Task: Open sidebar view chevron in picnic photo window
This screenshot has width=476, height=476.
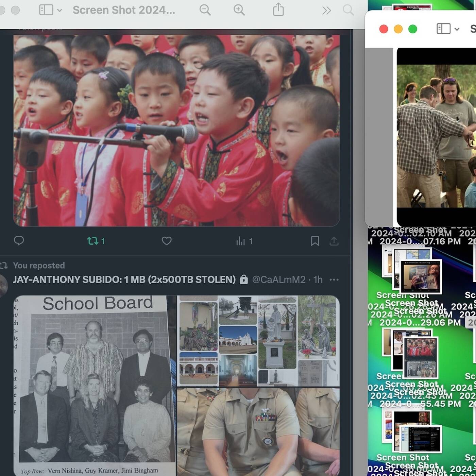Action: click(x=457, y=29)
